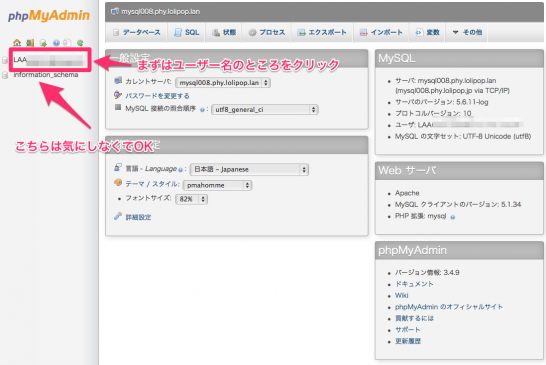
Task: Click 'サーバのバージョン: 5.6.11-log' text
Action: [442, 102]
